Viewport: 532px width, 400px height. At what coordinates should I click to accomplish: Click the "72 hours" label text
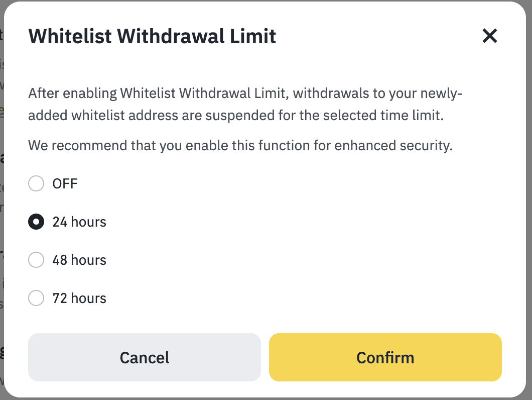pyautogui.click(x=79, y=298)
